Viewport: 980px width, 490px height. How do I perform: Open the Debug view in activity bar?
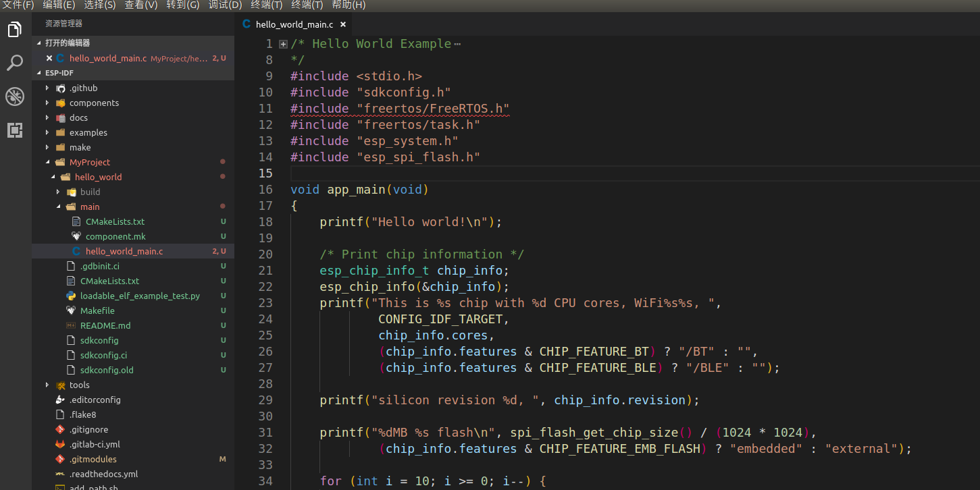(15, 97)
